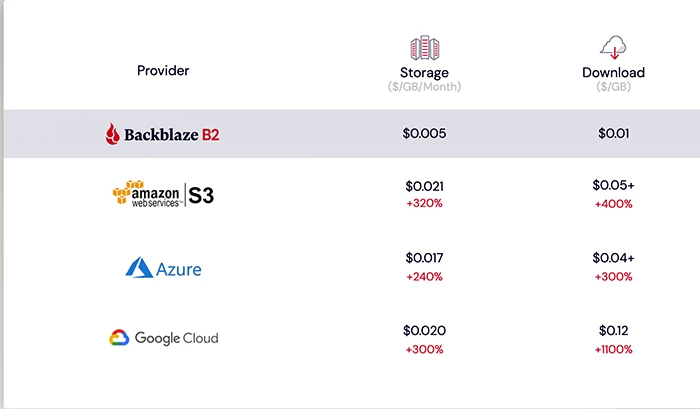The height and width of the screenshot is (409, 700).
Task: Select Google Cloud's $0.12 download price
Action: click(x=613, y=330)
